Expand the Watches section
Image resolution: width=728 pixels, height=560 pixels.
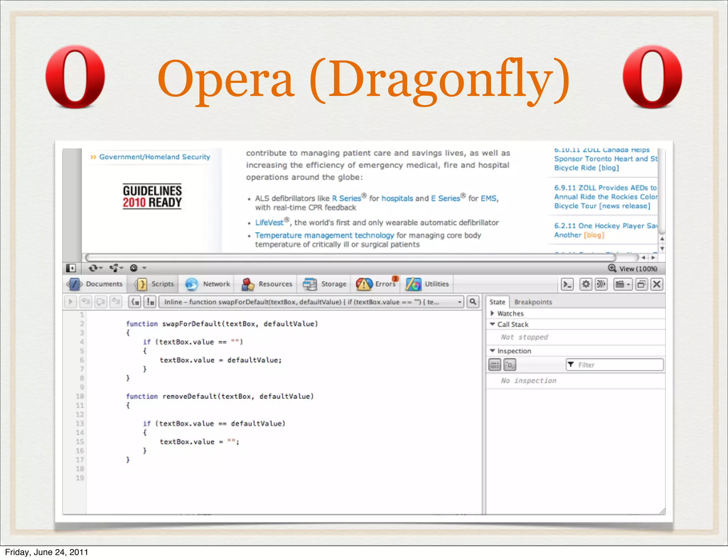pyautogui.click(x=492, y=313)
